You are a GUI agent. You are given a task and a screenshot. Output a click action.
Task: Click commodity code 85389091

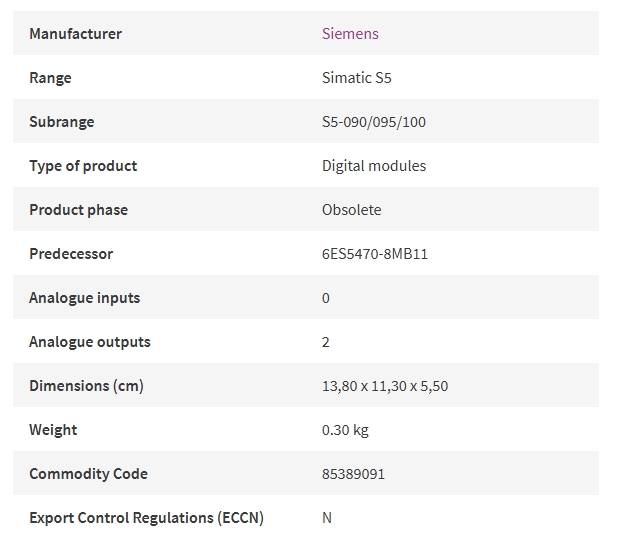(353, 474)
